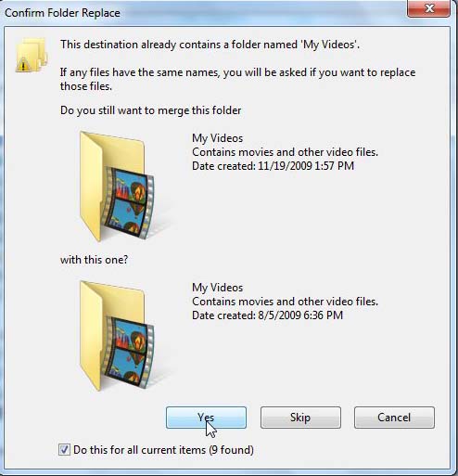Click the 'If any files have the same names' message
The image size is (458, 476).
[x=237, y=79]
